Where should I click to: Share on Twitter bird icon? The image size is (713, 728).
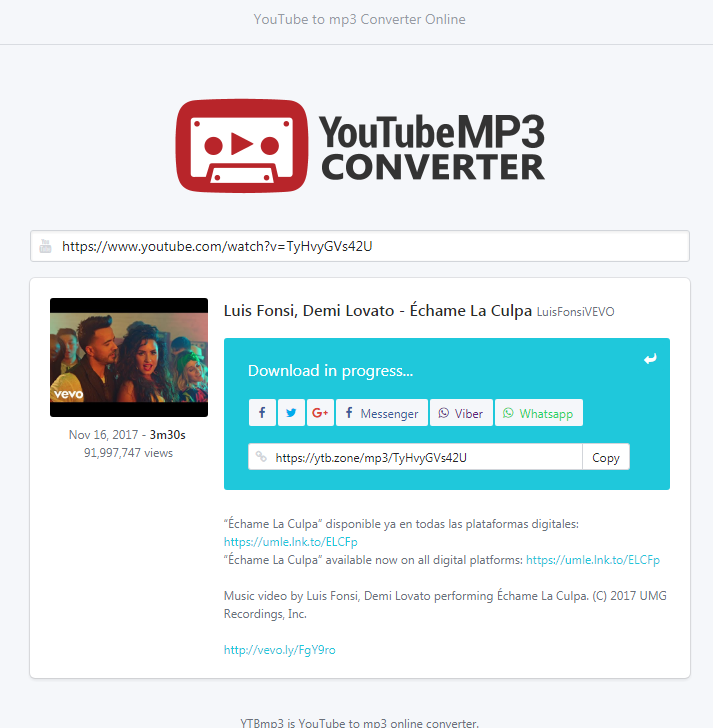pos(291,412)
